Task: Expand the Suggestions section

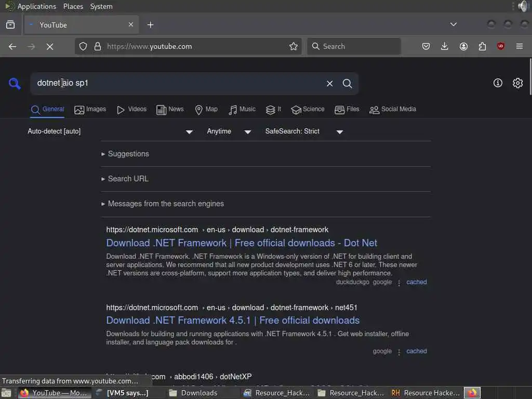Action: point(125,154)
